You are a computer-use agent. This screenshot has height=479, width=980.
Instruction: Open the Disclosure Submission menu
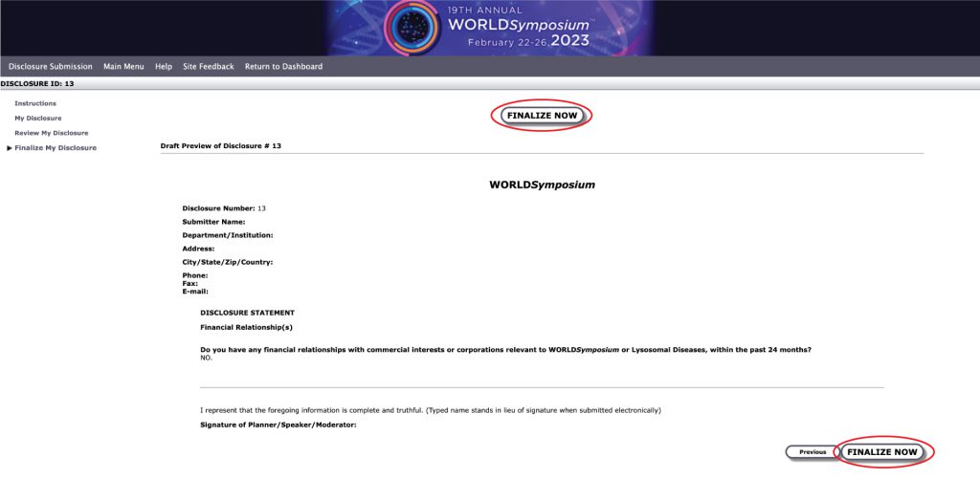coord(51,66)
